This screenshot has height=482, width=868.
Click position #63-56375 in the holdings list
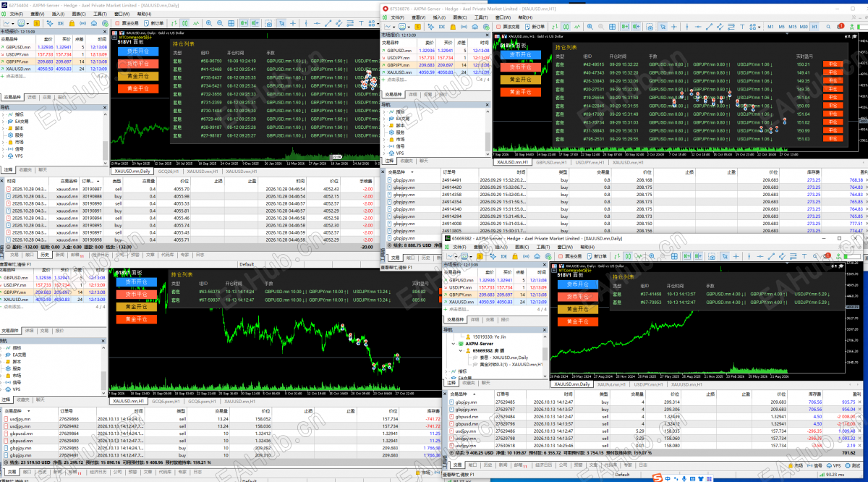point(209,292)
